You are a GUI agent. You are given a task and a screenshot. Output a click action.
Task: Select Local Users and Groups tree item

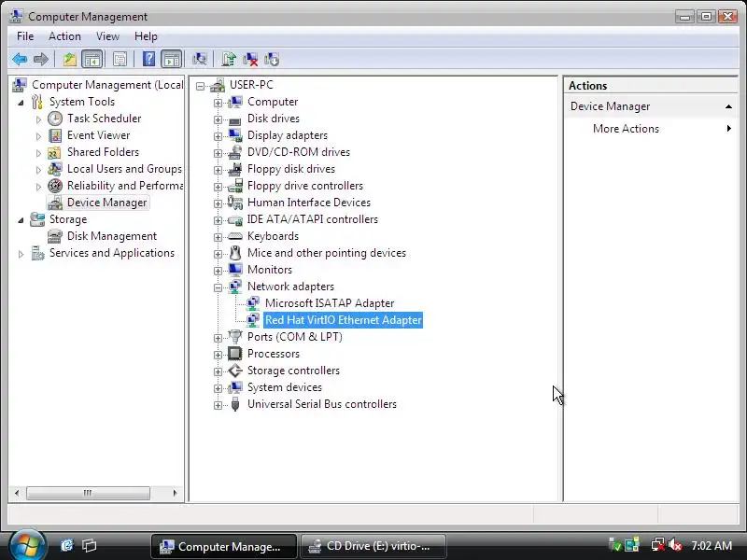[124, 169]
